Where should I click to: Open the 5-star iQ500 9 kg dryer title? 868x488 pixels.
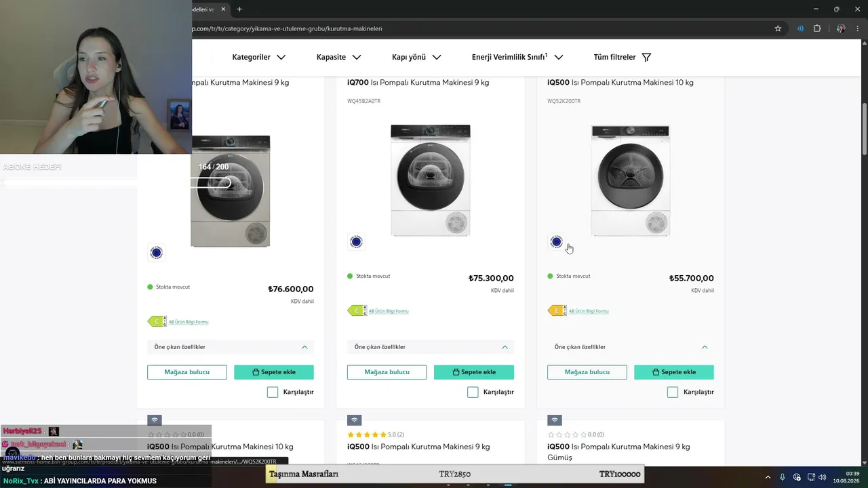pos(418,447)
